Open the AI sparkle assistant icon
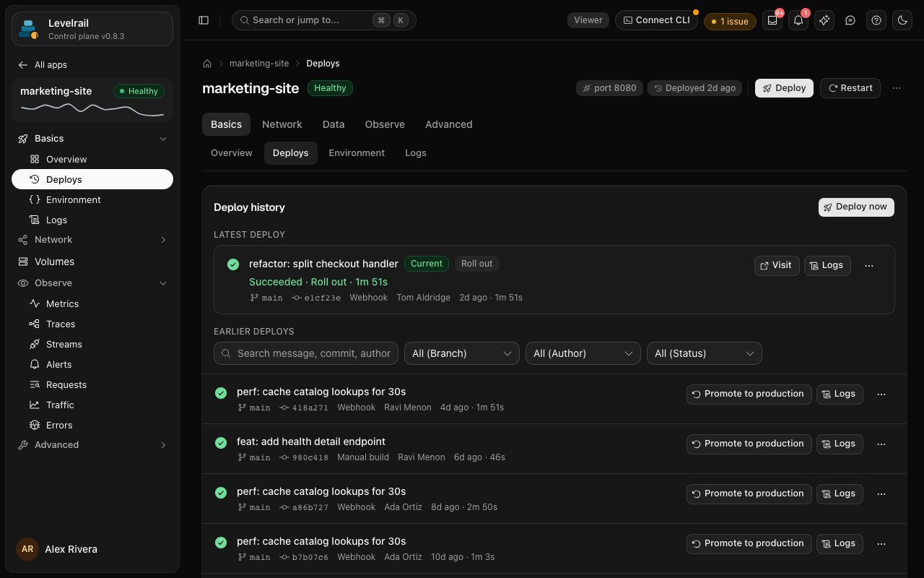The height and width of the screenshot is (578, 924). coord(824,20)
